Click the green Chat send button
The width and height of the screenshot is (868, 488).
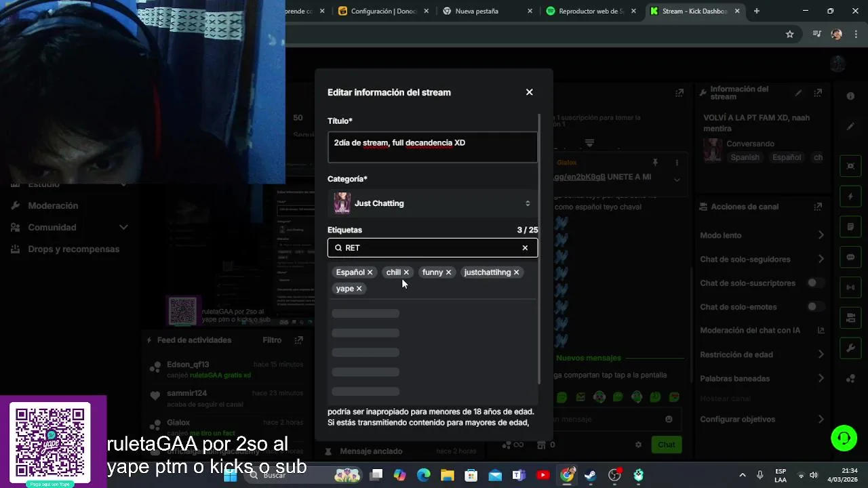click(667, 445)
